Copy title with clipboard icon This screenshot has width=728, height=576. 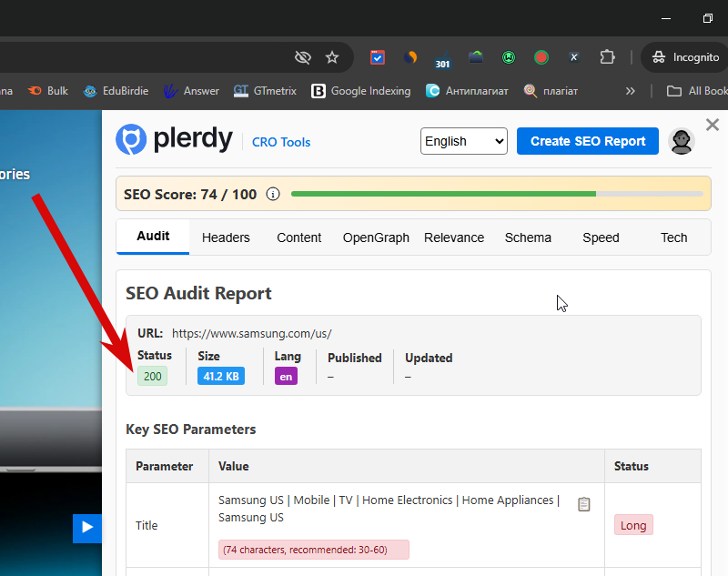tap(583, 504)
